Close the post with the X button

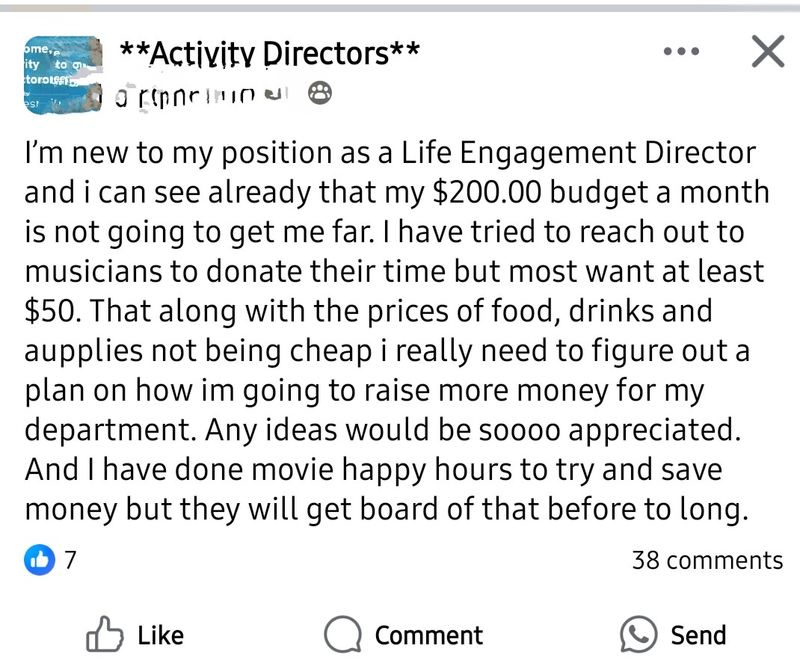tap(767, 52)
